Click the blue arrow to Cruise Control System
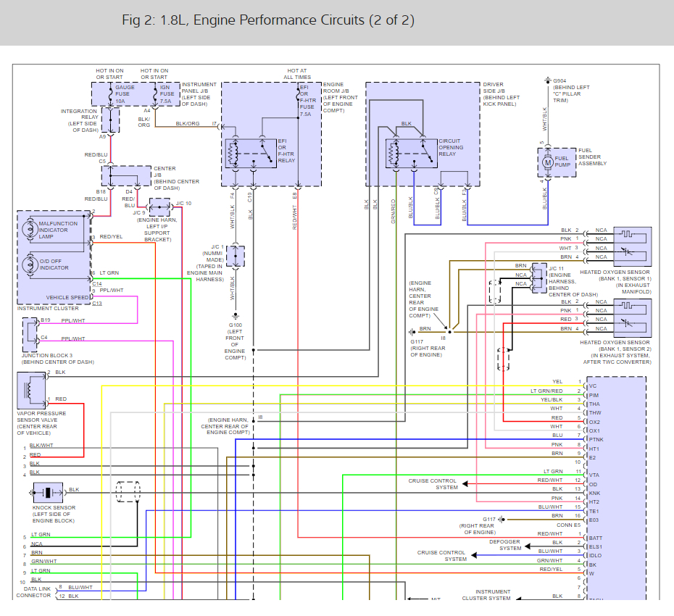Image resolution: width=674 pixels, height=616 pixels. click(475, 555)
